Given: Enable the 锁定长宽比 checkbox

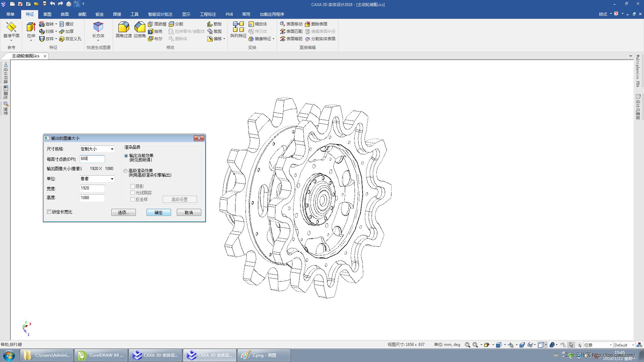Looking at the screenshot, I should click(49, 212).
